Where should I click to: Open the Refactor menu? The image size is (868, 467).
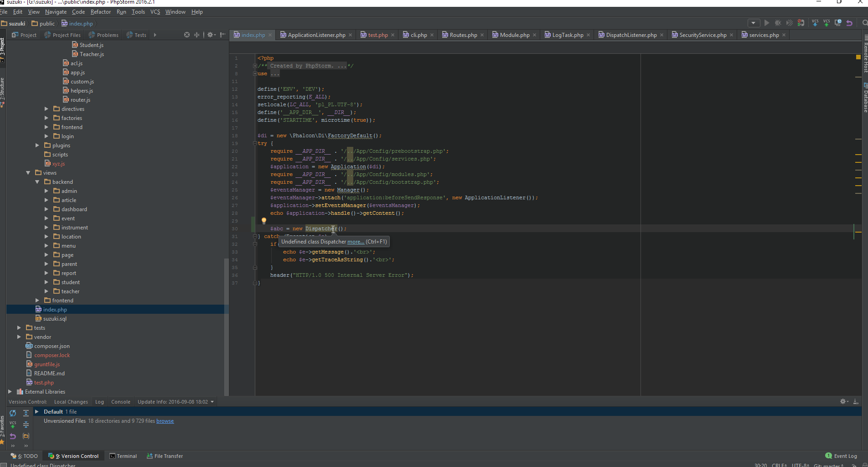(100, 12)
